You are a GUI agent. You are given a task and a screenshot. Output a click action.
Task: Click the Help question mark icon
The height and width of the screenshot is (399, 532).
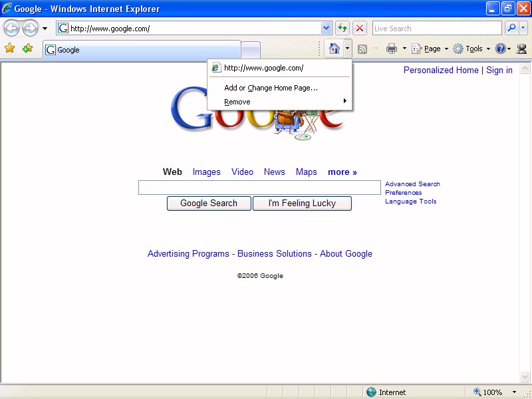[x=501, y=49]
